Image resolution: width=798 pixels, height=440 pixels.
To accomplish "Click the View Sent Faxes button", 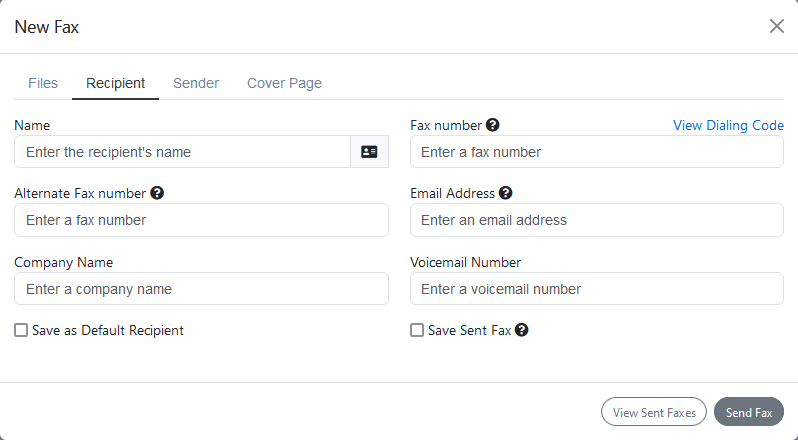I will tap(654, 412).
